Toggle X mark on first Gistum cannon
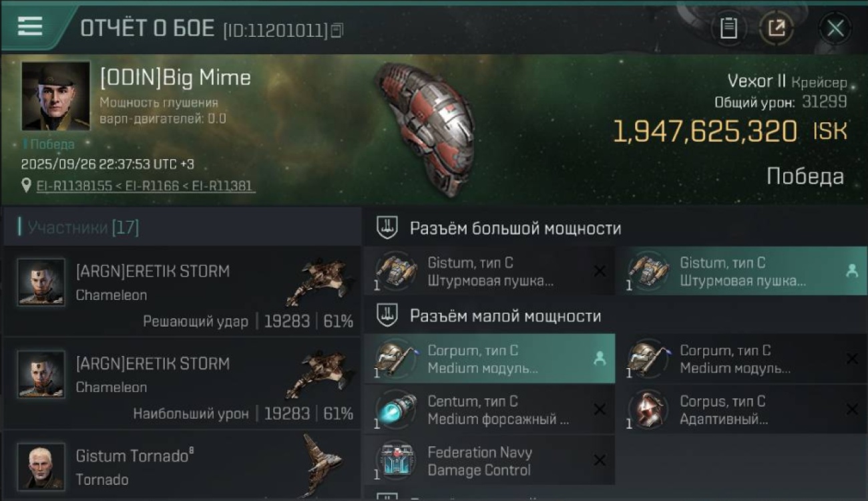Viewport: 868px width, 501px height. pos(600,271)
